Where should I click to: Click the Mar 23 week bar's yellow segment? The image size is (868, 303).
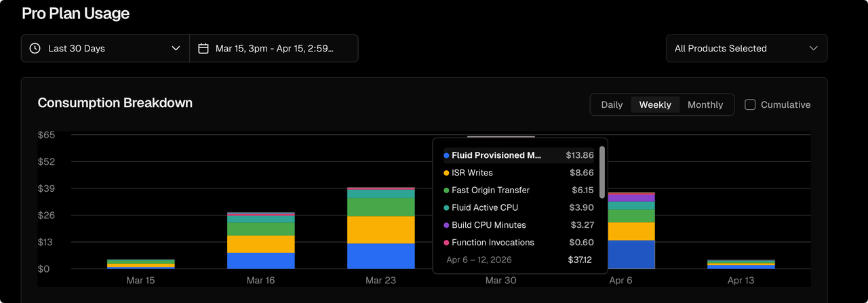(380, 230)
